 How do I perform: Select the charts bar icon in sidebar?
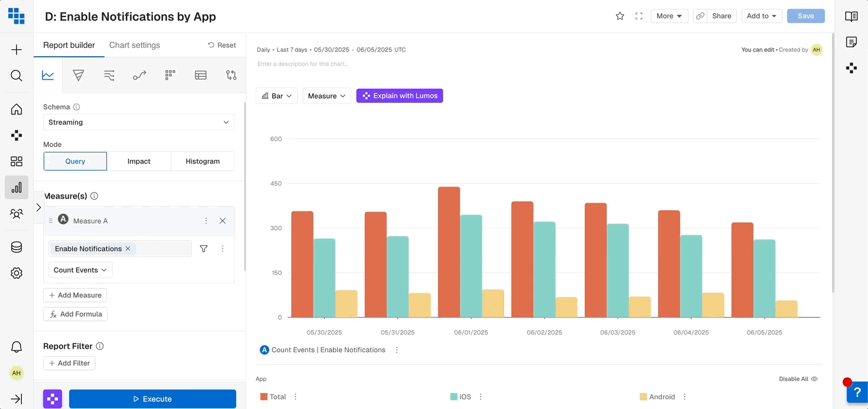[x=17, y=187]
